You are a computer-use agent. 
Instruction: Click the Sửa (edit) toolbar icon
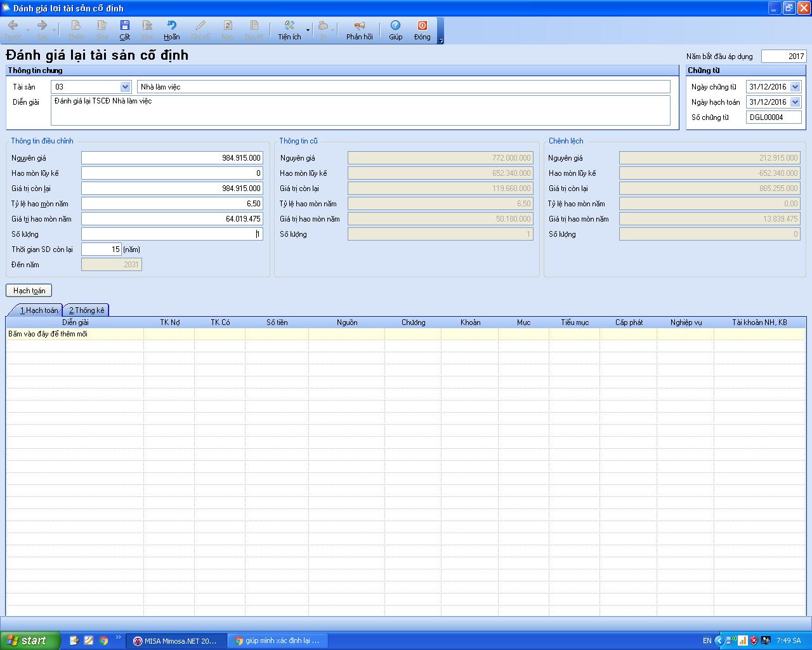(x=101, y=25)
